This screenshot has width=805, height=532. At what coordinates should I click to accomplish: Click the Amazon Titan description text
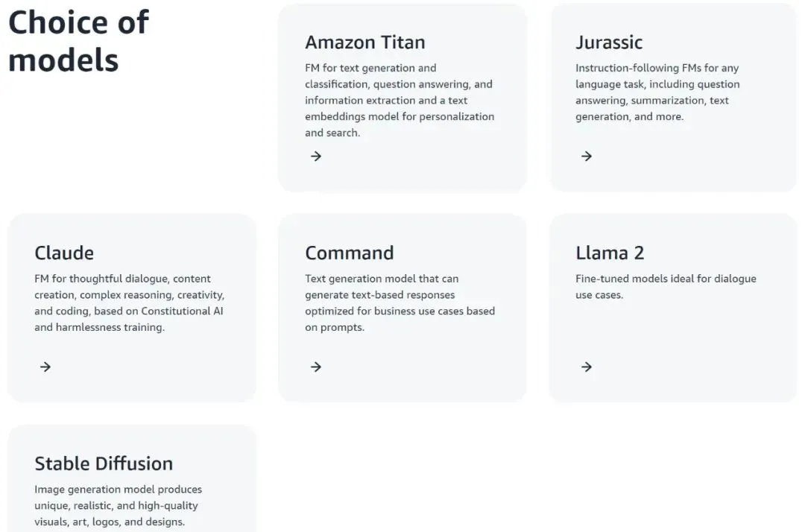pyautogui.click(x=400, y=100)
